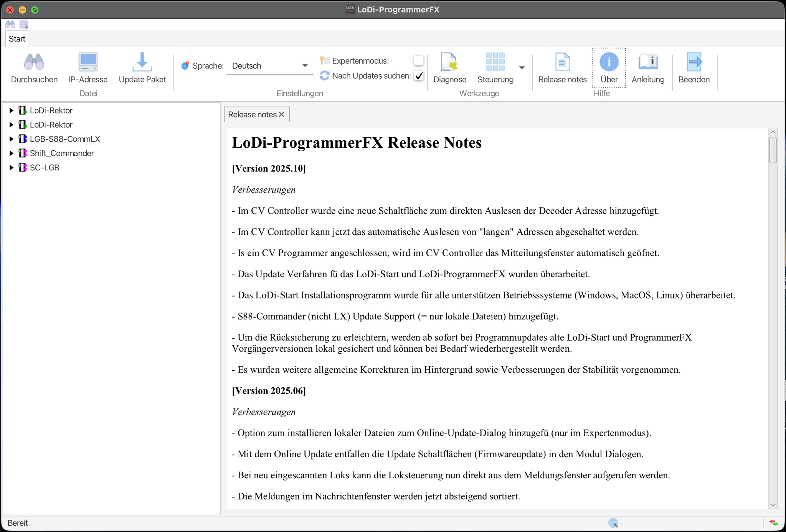Uncheck Nach Updates suchen

tap(419, 76)
